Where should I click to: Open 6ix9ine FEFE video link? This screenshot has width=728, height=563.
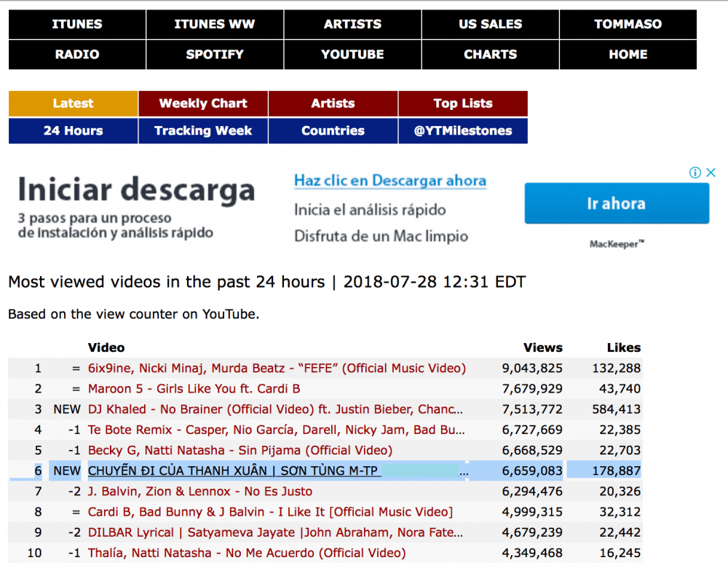point(277,369)
